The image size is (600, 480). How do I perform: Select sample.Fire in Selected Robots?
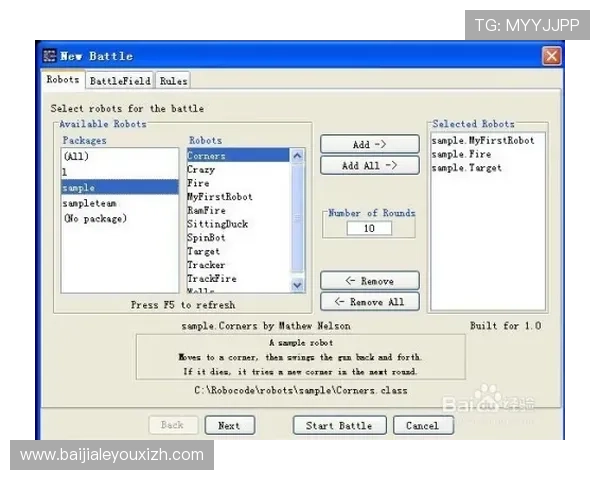pos(488,154)
